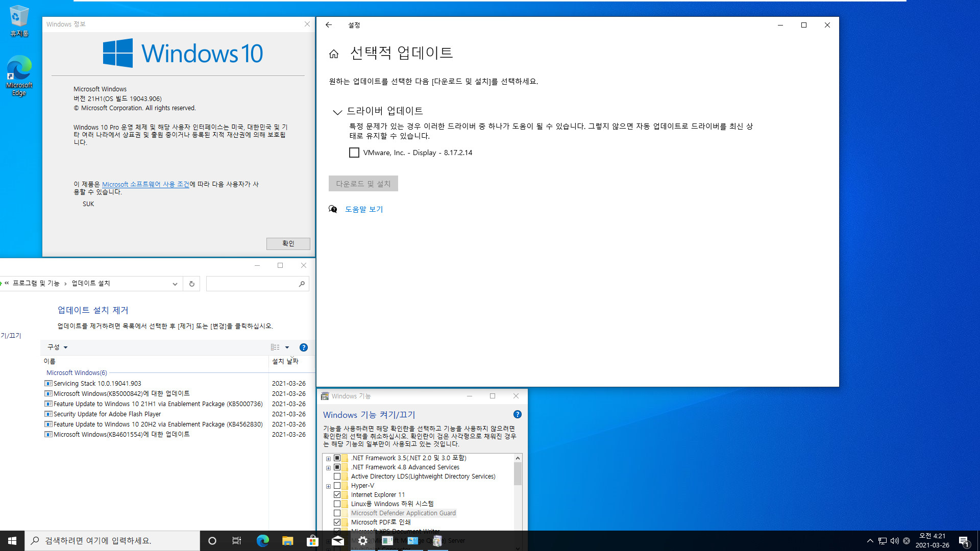The height and width of the screenshot is (551, 980).
Task: Click the blue help icon in installed updates toolbar
Action: 304,347
